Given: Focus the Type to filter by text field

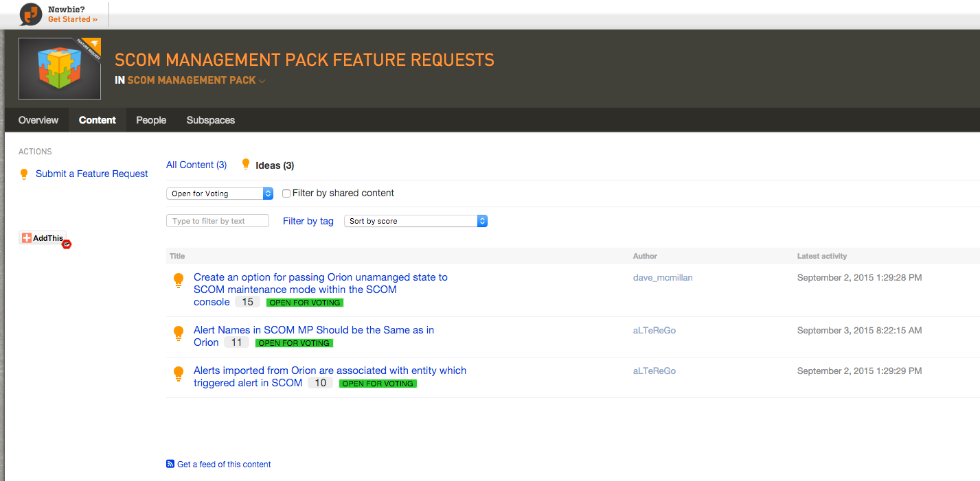Looking at the screenshot, I should [218, 221].
